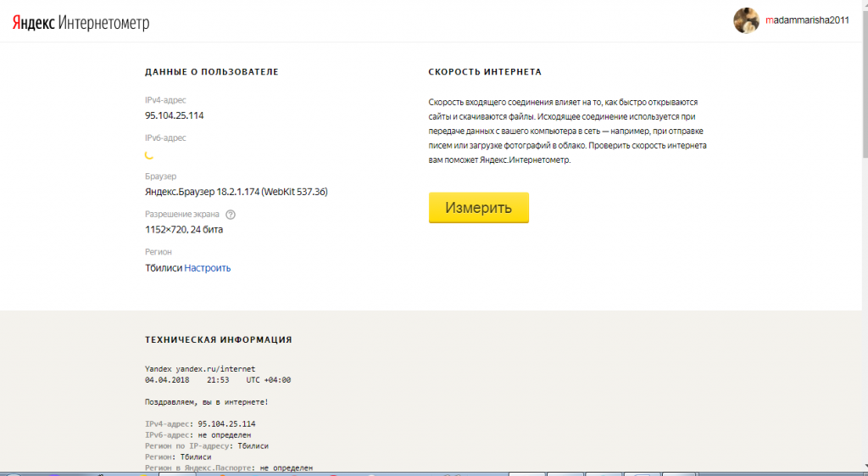
Task: Click the scrollbar up arrow
Action: pyautogui.click(x=863, y=5)
